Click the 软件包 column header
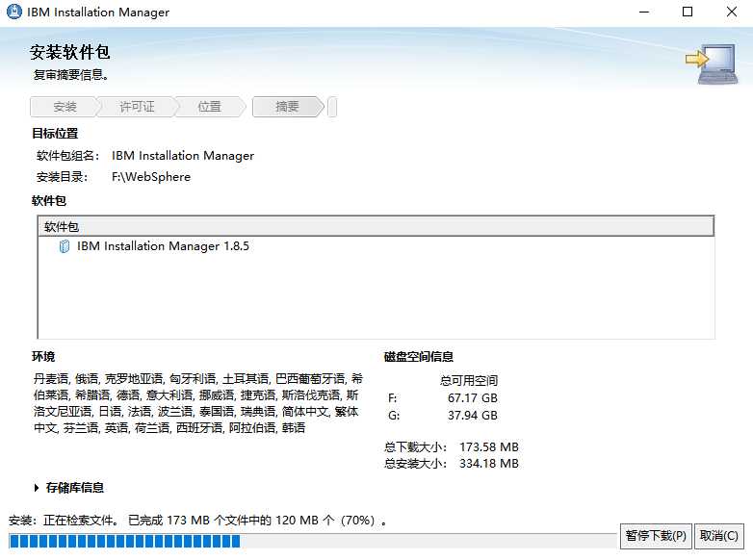Image resolution: width=753 pixels, height=560 pixels. point(376,226)
